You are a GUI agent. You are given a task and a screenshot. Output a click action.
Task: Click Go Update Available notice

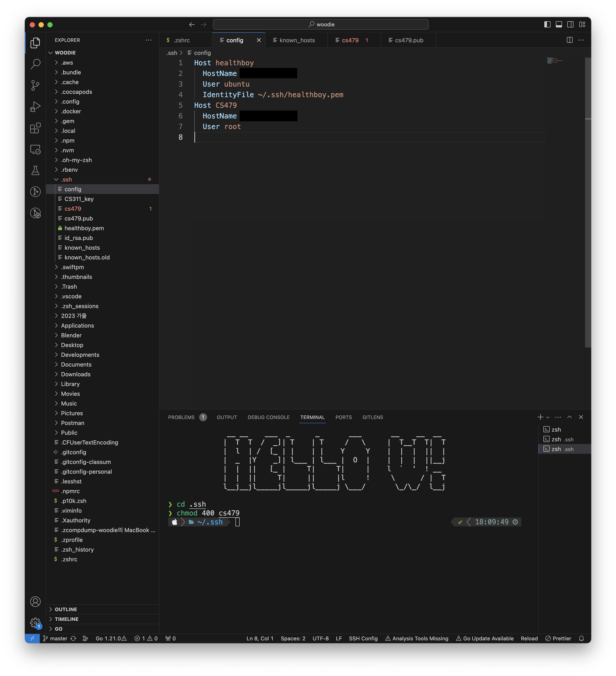click(485, 638)
